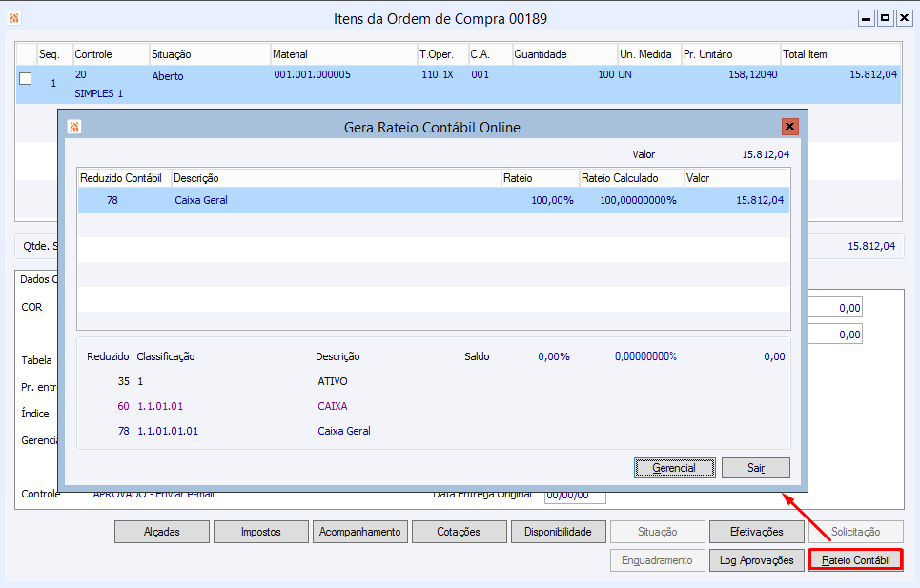Image resolution: width=920 pixels, height=588 pixels.
Task: Open Log Aprovações
Action: point(756,560)
